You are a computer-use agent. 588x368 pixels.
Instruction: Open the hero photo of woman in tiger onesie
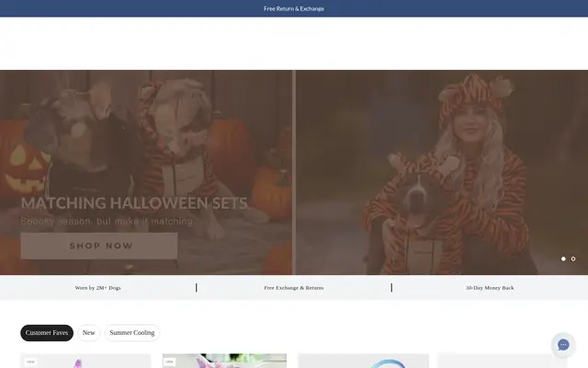pos(442,172)
